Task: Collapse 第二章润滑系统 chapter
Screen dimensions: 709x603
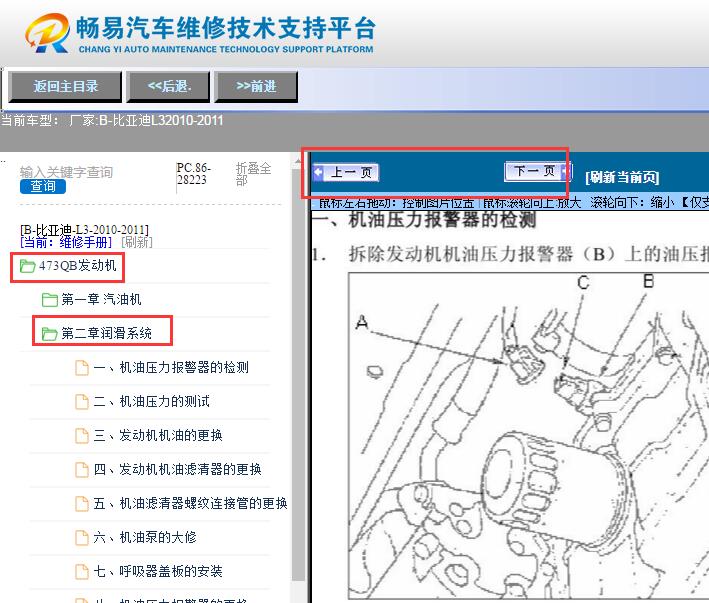Action: click(107, 334)
